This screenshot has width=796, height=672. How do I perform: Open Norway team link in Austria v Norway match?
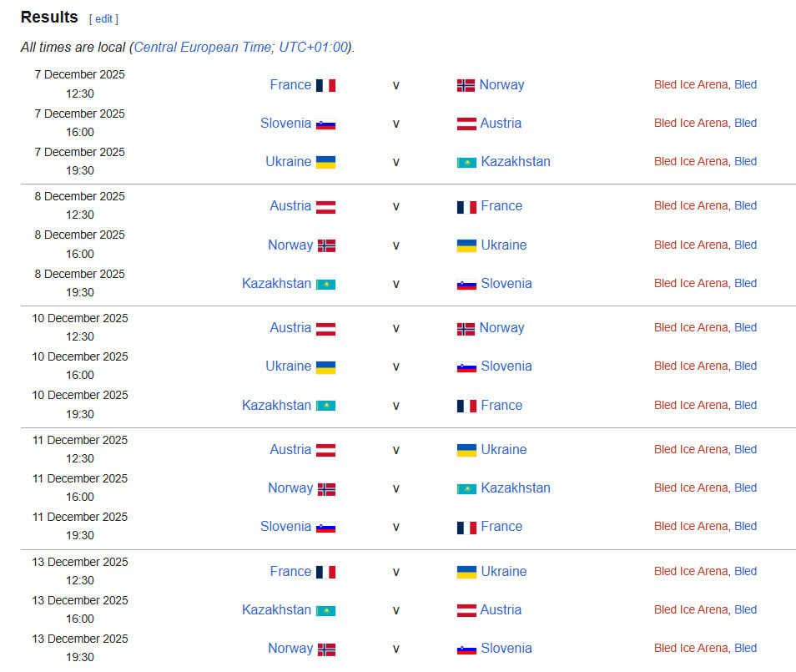pos(501,327)
